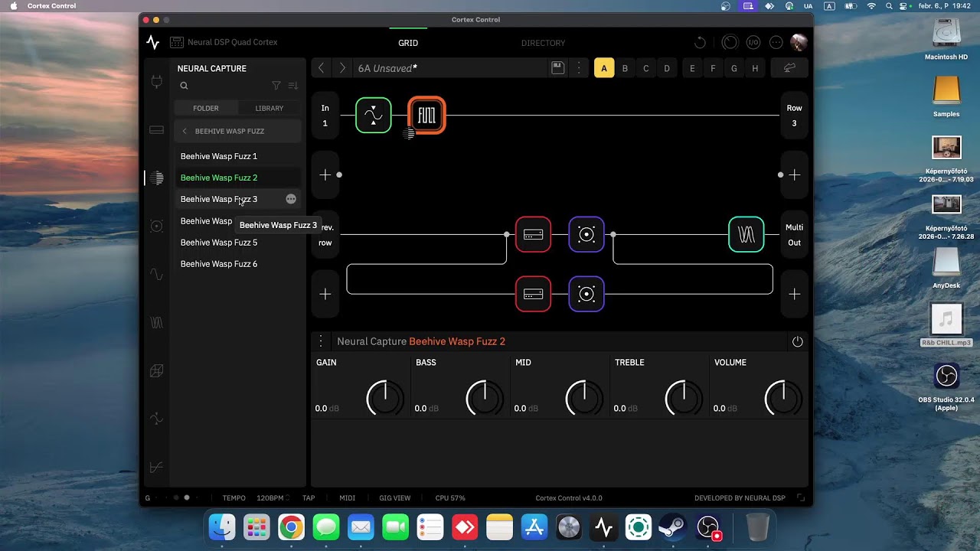
Task: Go to previous preset arrow
Action: click(321, 68)
